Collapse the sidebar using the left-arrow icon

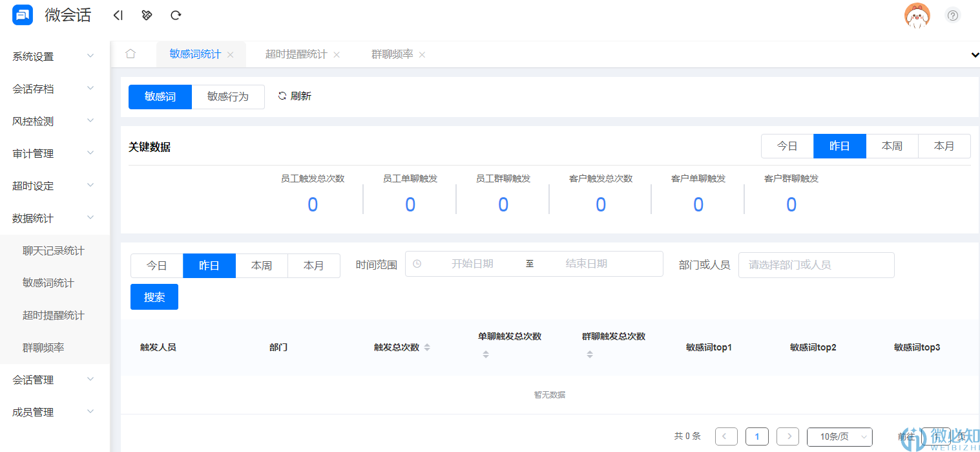pyautogui.click(x=118, y=14)
